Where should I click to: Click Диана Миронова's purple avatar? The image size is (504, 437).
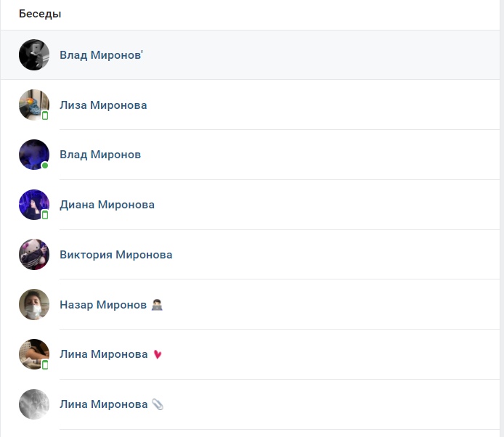(34, 205)
